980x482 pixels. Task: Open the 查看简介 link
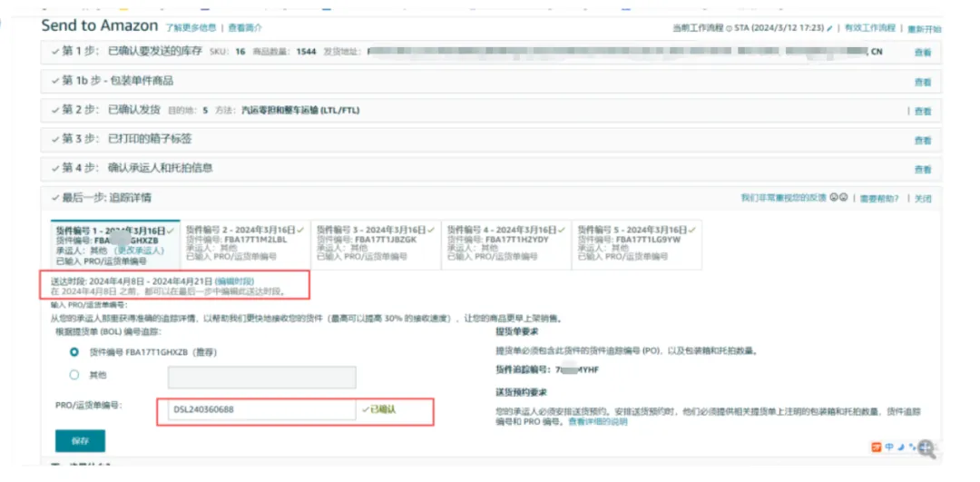(246, 27)
